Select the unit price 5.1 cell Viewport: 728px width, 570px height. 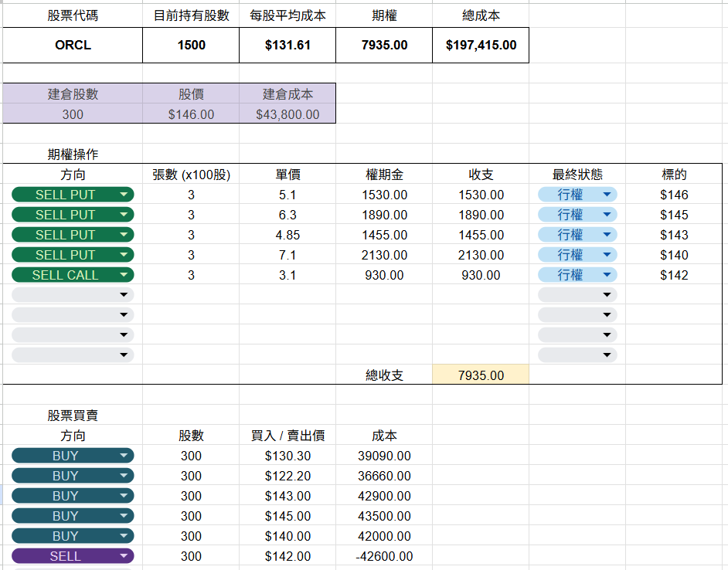(x=287, y=195)
